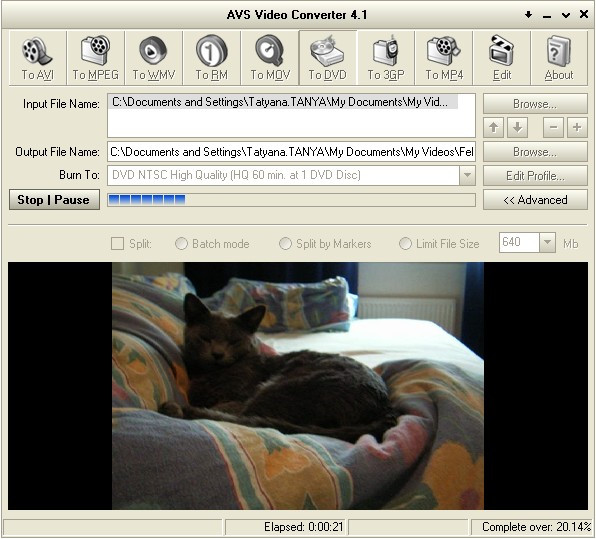
Task: Select the Limit File Size radio option
Action: [405, 244]
